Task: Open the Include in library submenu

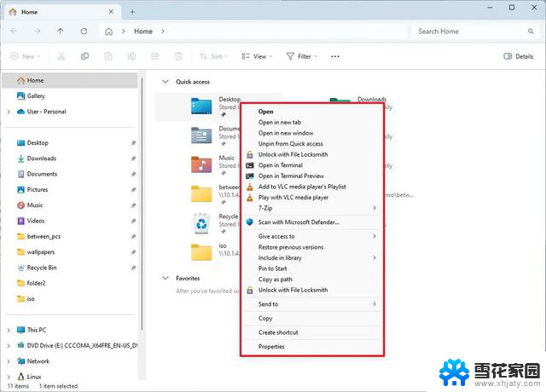Action: (312, 258)
